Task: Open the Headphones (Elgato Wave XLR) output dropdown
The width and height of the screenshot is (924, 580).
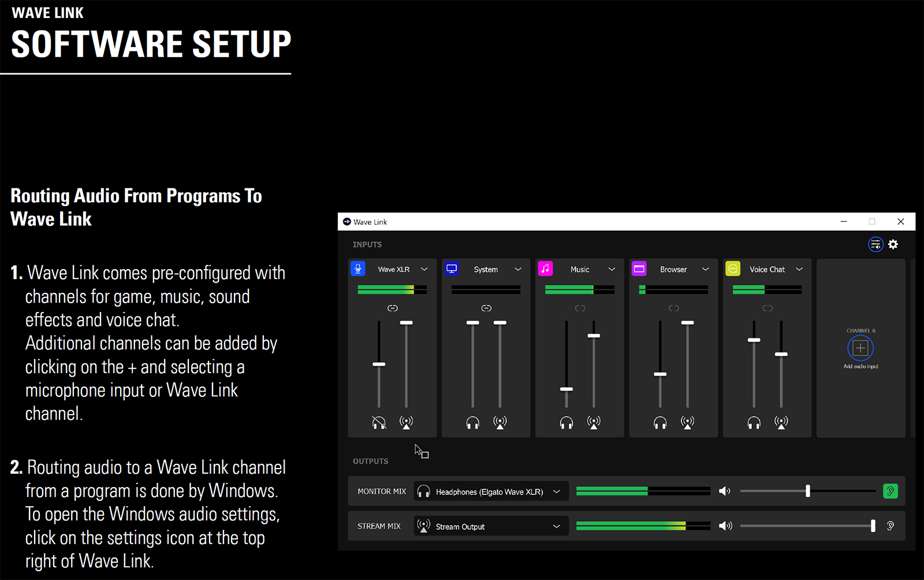Action: pyautogui.click(x=491, y=492)
